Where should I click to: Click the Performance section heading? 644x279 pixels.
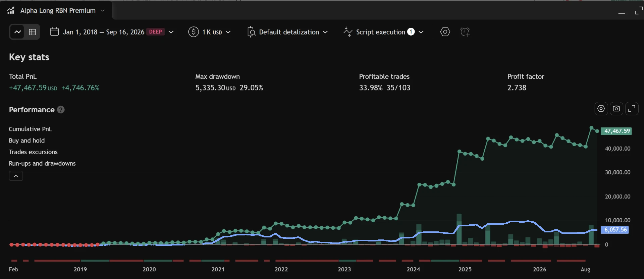[x=32, y=110]
